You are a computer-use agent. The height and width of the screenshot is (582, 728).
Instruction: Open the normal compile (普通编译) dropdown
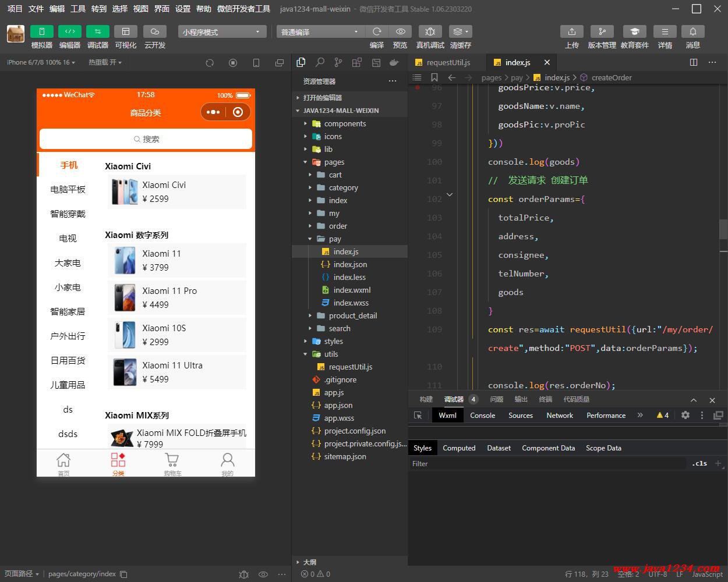pyautogui.click(x=320, y=32)
